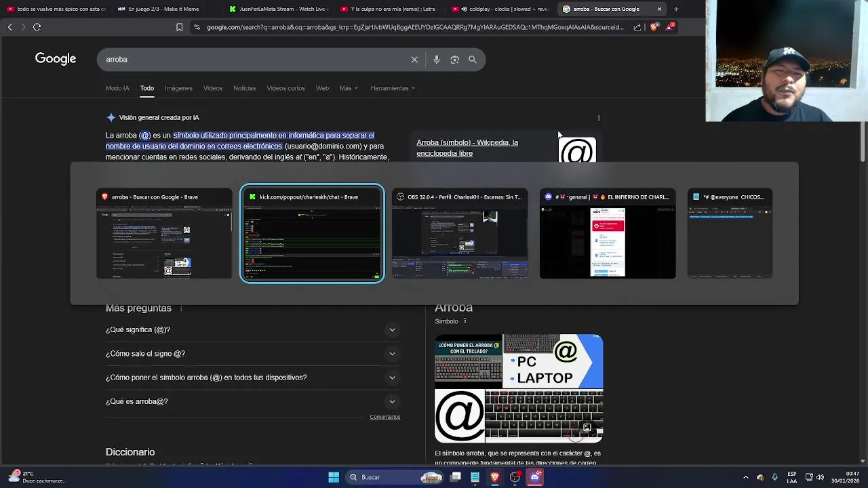The height and width of the screenshot is (488, 868).
Task: Share this page from the address bar
Action: tap(637, 27)
